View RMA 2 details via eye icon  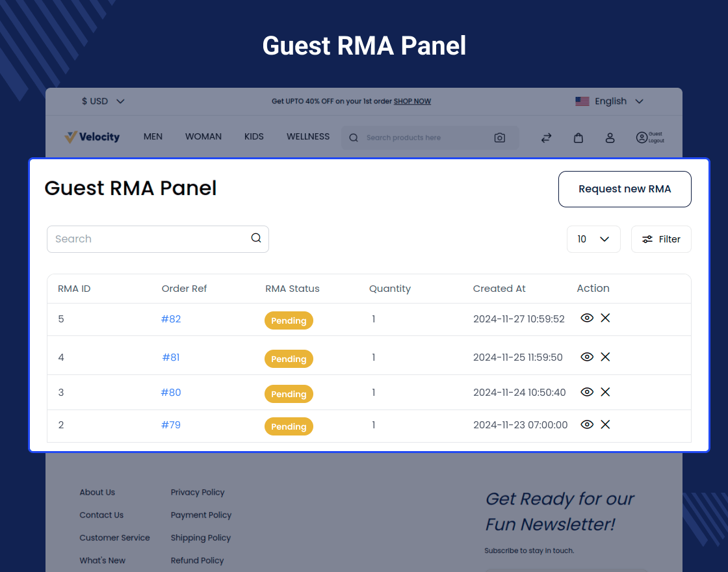(587, 424)
